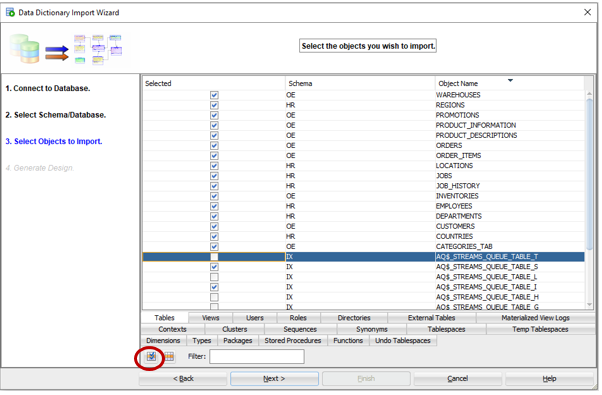The height and width of the screenshot is (395, 602).
Task: Check the AQ$_STREAMS_QUEUE_TABLE_T checkbox
Action: click(214, 256)
